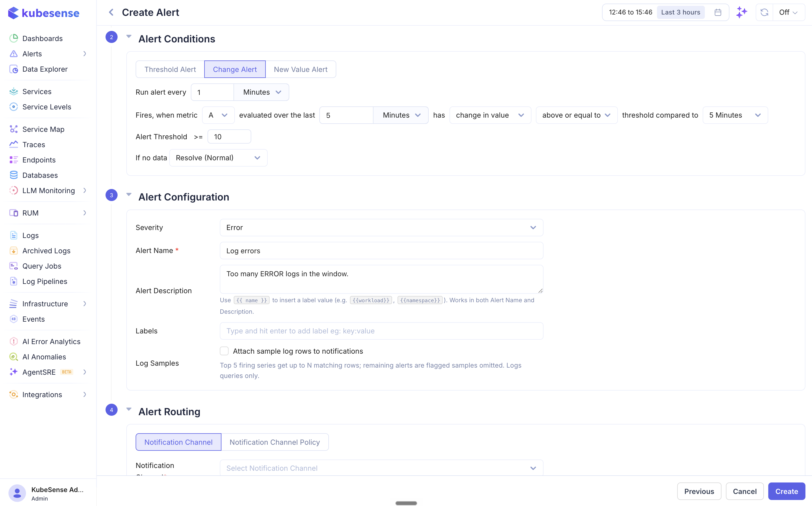
Task: Click the Previous button
Action: tap(699, 491)
